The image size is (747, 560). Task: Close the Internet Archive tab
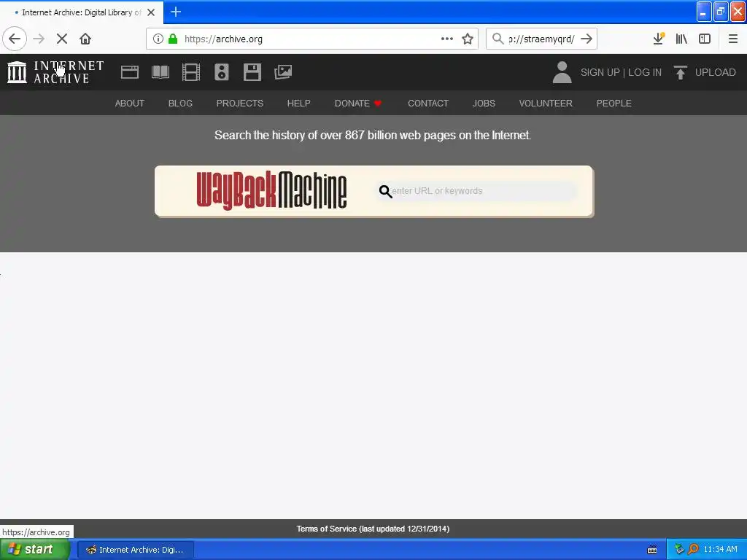151,12
